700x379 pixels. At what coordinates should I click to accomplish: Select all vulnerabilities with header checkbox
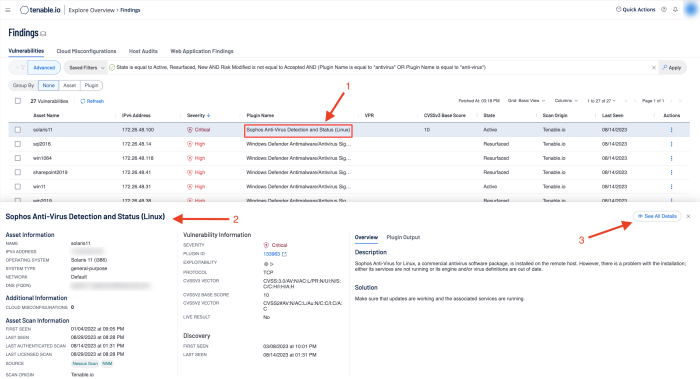coord(18,101)
